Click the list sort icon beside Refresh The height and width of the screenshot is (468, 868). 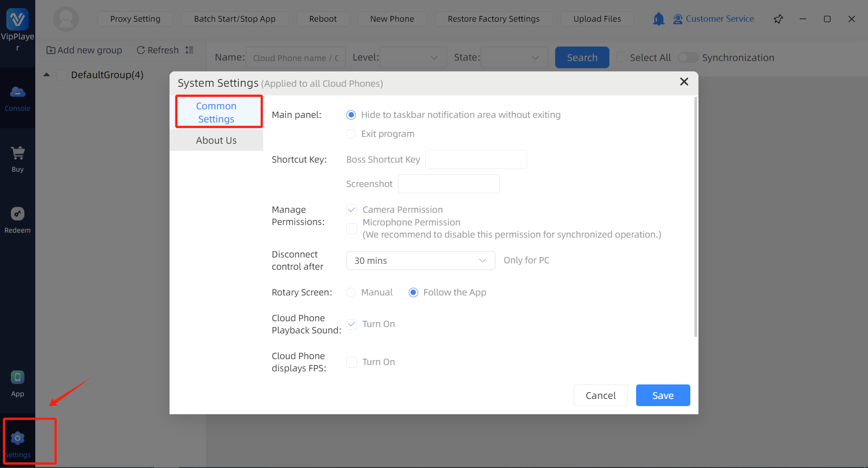(x=189, y=50)
